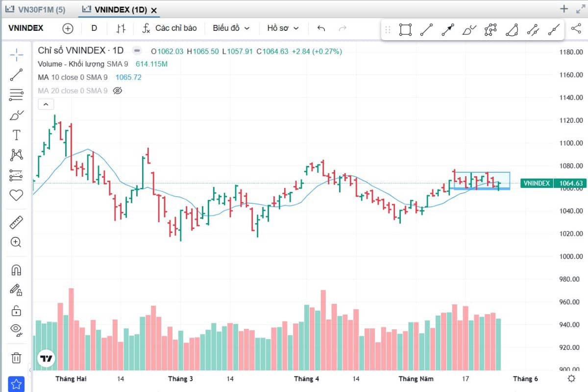This screenshot has height=392, width=588.
Task: Expand the Hồ sơ dropdown
Action: pos(283,28)
